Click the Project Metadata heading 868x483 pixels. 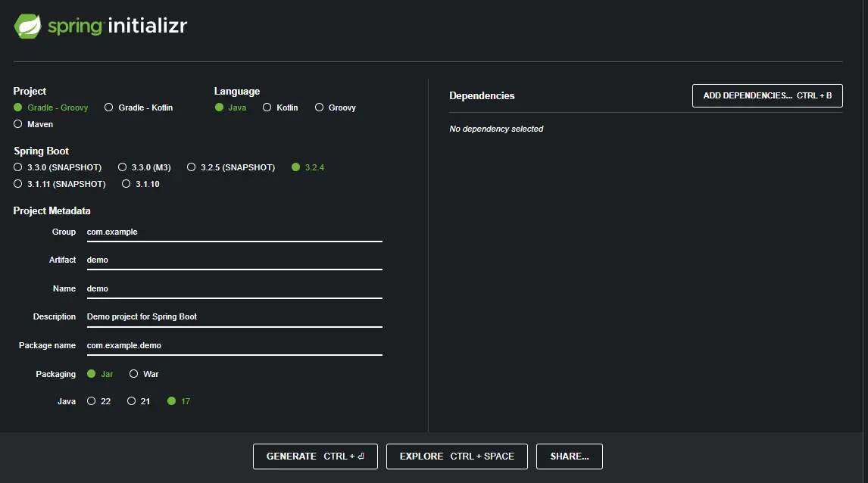52,210
